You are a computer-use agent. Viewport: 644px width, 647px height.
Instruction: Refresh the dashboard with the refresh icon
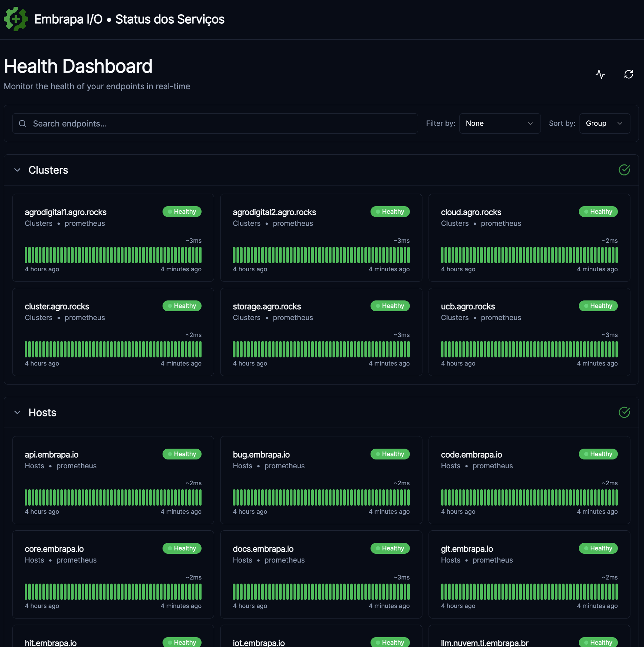pyautogui.click(x=629, y=74)
